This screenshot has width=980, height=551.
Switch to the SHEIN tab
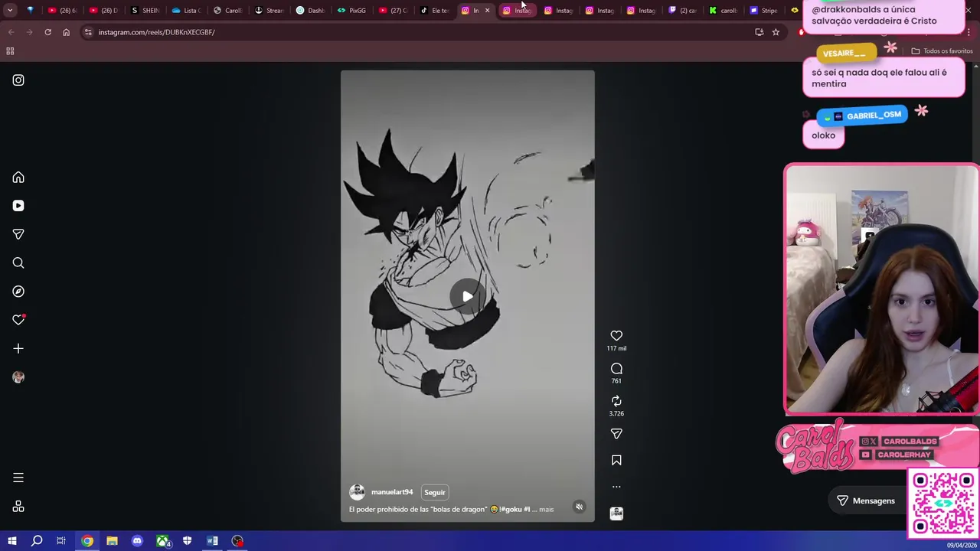coord(145,10)
